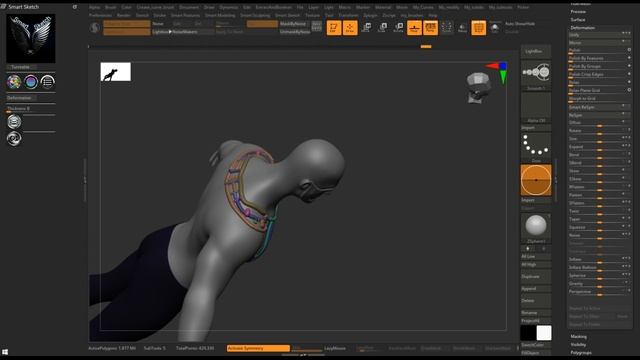Screen dimensions: 640x360
Task: Open the Dots stroke type icon
Action: pyautogui.click(x=536, y=147)
